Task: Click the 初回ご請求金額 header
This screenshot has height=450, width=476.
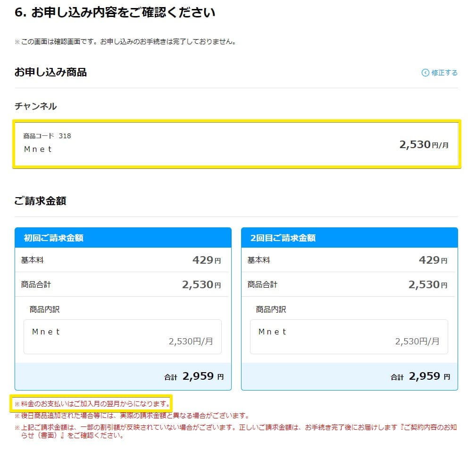Action: click(x=54, y=238)
